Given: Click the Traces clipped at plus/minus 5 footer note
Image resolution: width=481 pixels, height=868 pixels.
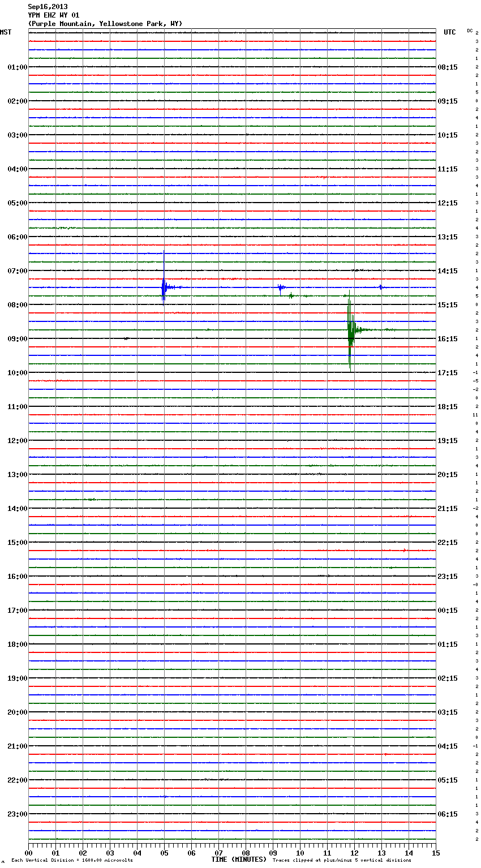Looking at the screenshot, I should [342, 861].
